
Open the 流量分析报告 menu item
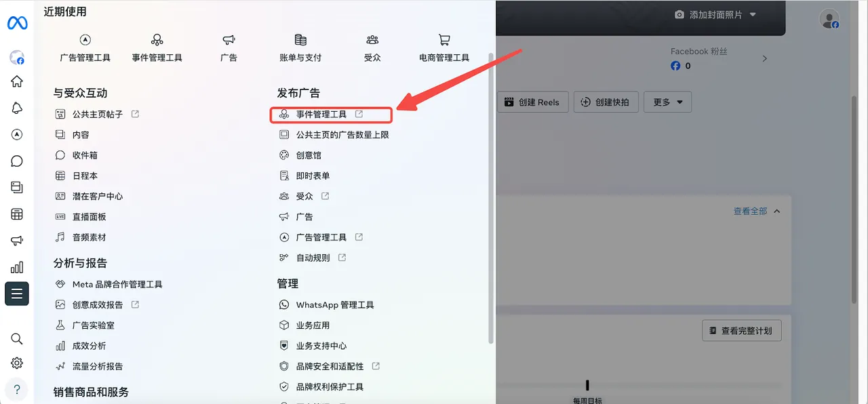coord(89,366)
